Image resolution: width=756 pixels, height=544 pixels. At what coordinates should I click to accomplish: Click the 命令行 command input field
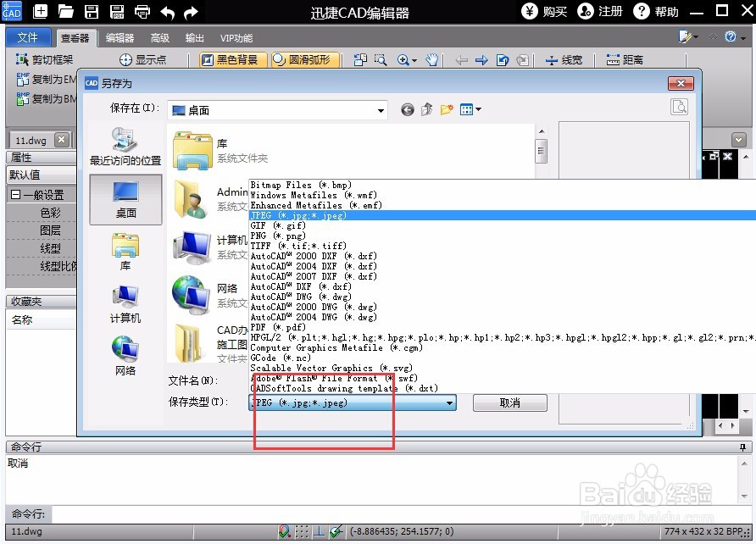400,514
